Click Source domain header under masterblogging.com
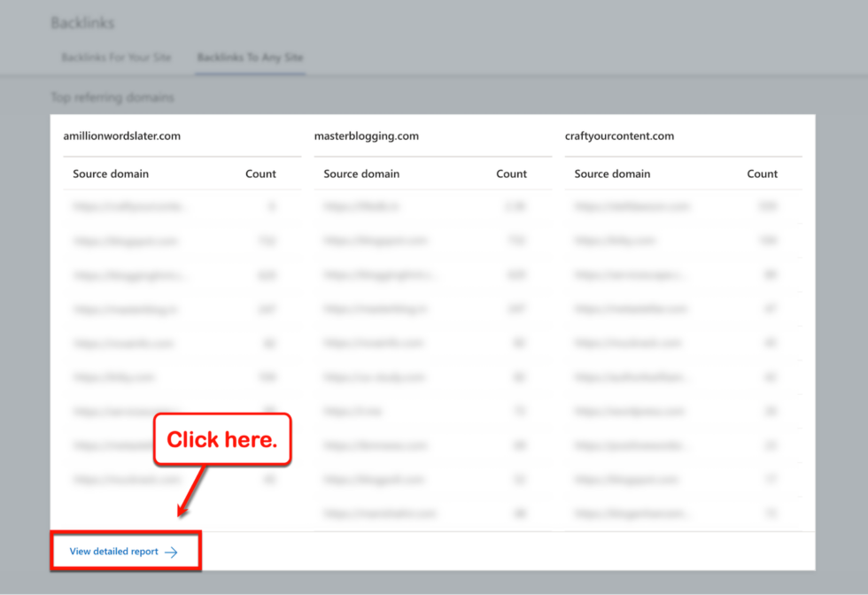 (360, 174)
